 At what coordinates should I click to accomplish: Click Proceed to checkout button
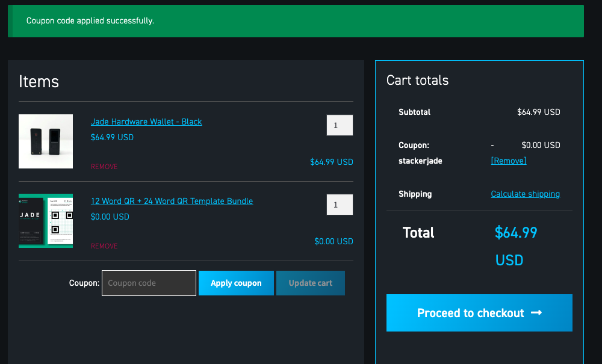click(479, 313)
